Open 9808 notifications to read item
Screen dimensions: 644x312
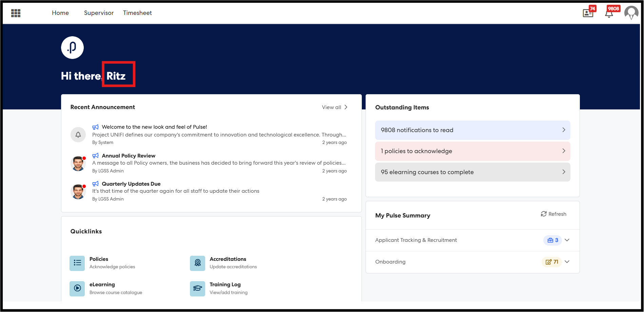point(472,130)
